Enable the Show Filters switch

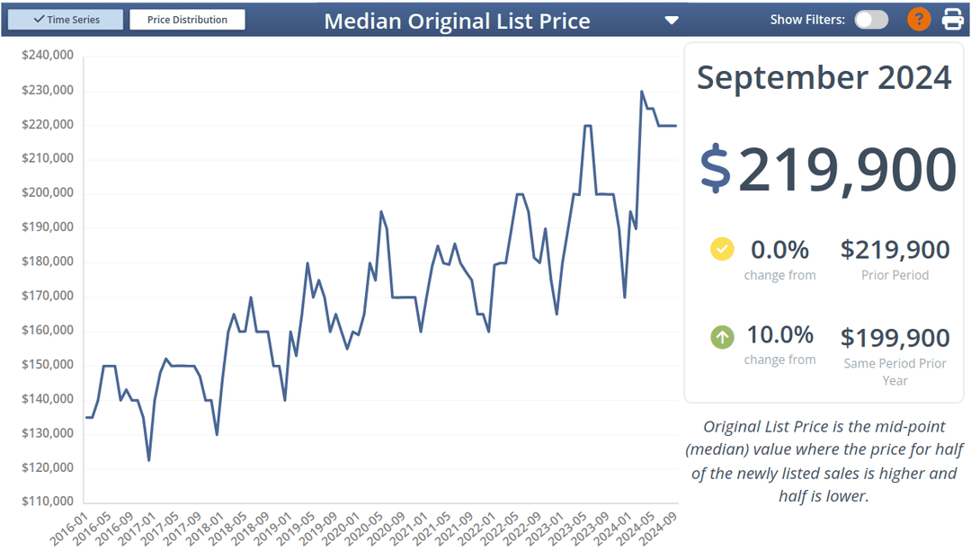click(870, 19)
